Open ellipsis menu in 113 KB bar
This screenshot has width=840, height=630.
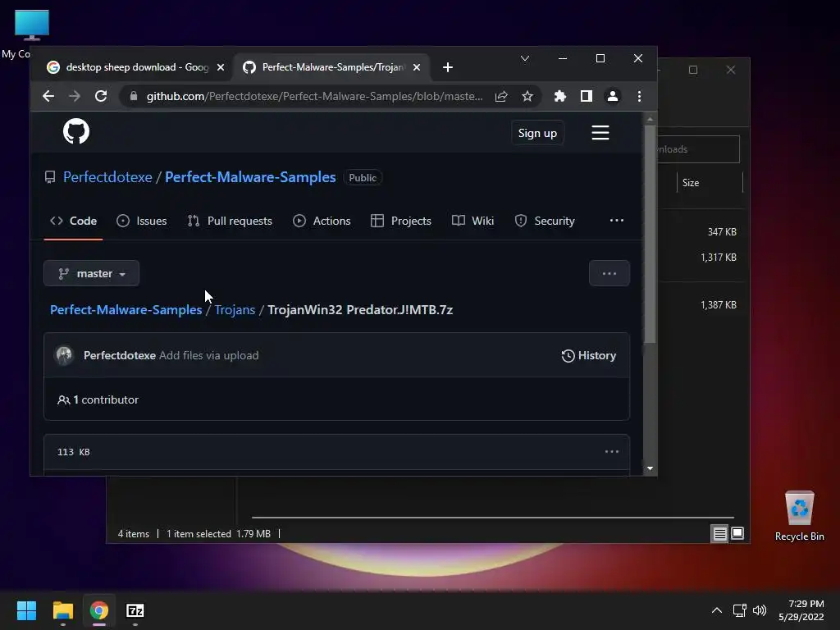click(611, 452)
